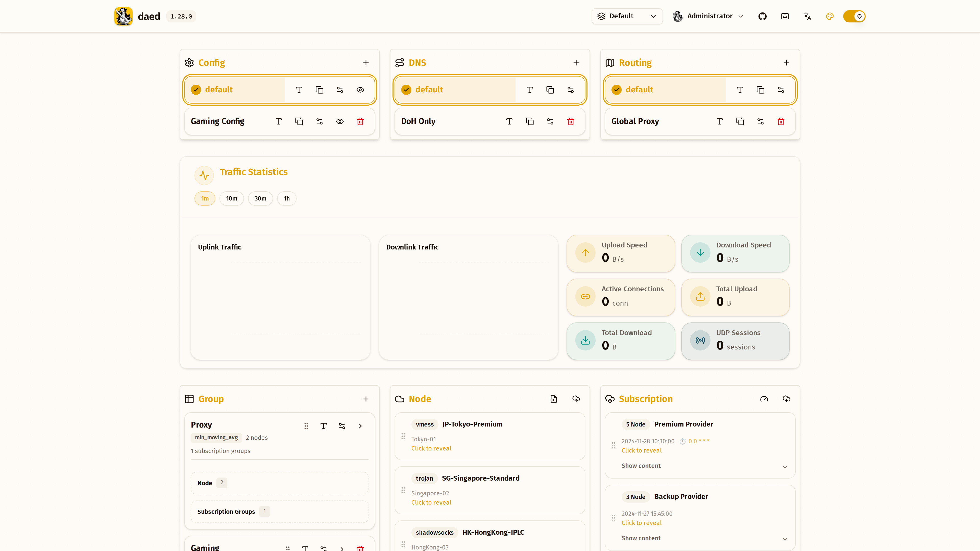Open the language translation icon
This screenshot has height=551, width=980.
pyautogui.click(x=807, y=16)
